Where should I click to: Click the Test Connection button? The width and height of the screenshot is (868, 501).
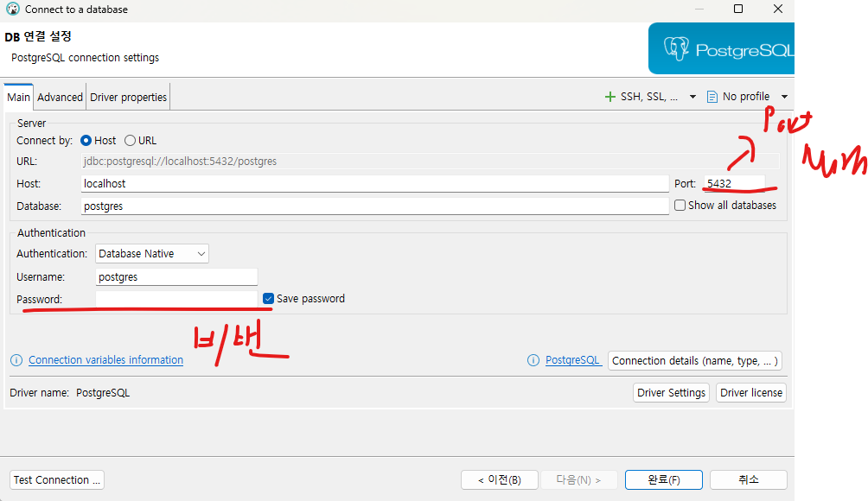(x=57, y=480)
